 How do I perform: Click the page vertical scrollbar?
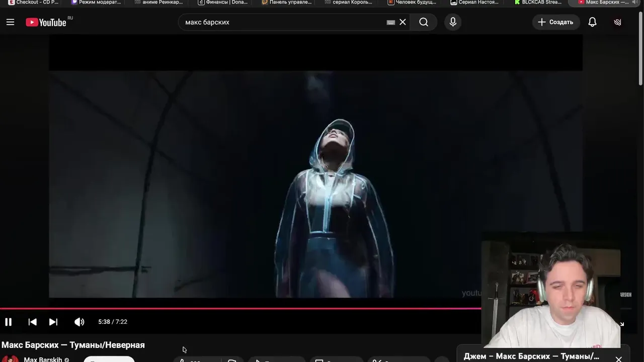(x=640, y=48)
